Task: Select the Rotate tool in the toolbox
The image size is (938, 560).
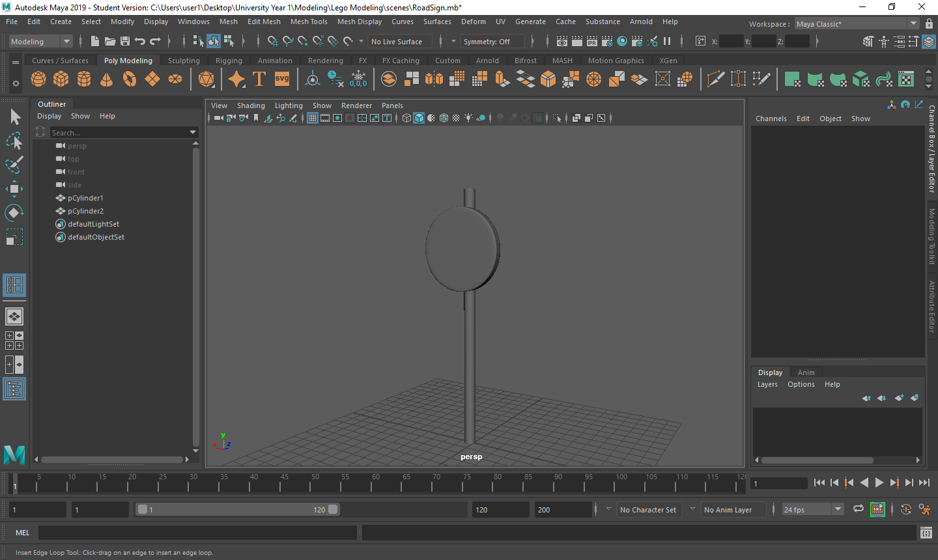Action: 14,213
